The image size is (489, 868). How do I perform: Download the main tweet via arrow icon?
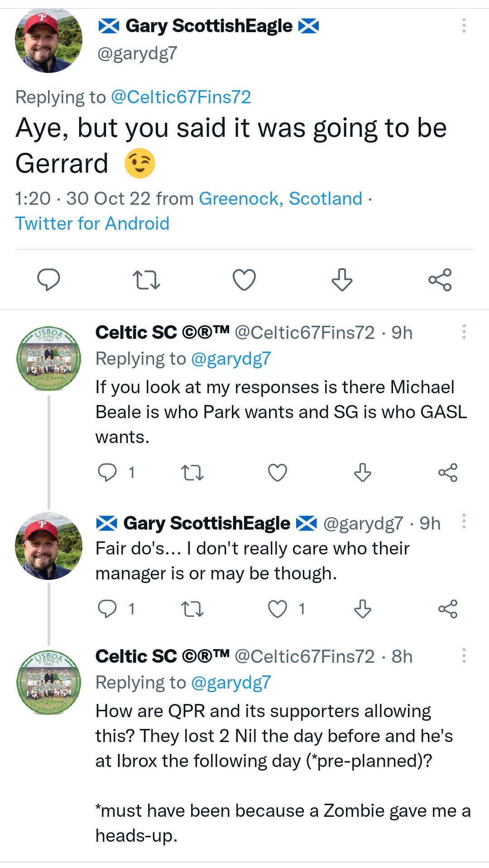pos(342,280)
